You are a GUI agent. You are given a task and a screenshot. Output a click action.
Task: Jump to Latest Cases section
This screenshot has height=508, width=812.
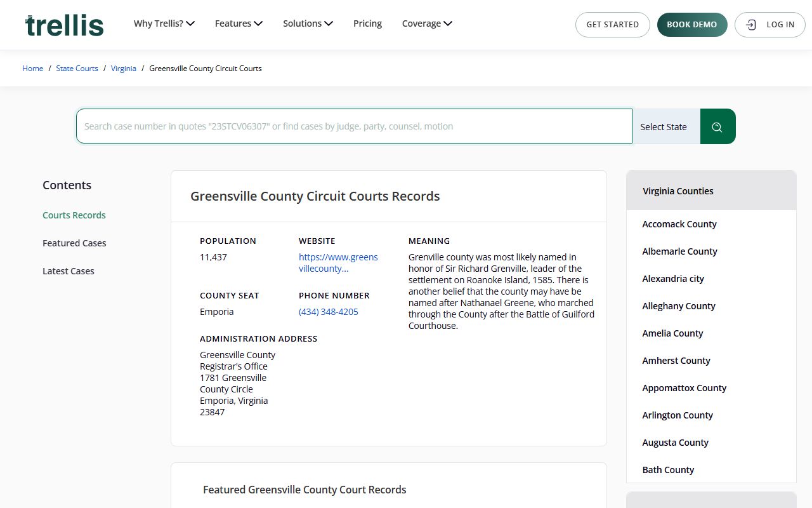[x=69, y=271]
